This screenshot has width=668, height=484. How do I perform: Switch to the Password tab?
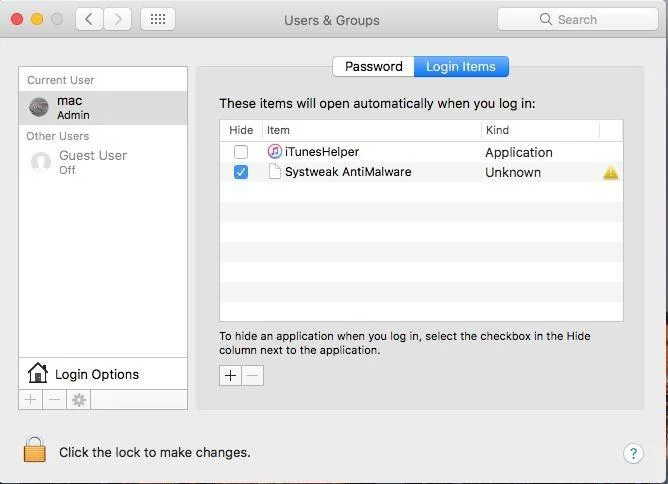(373, 67)
